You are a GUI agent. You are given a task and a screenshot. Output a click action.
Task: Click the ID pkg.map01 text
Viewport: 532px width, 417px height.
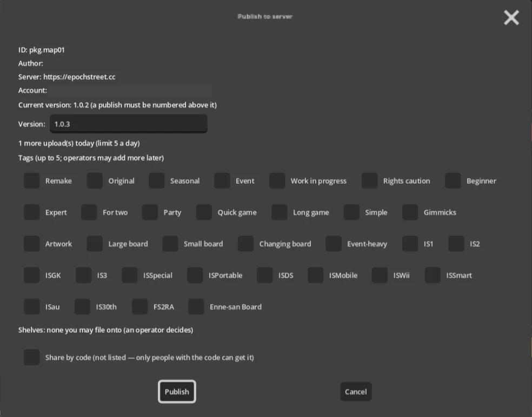tap(42, 50)
